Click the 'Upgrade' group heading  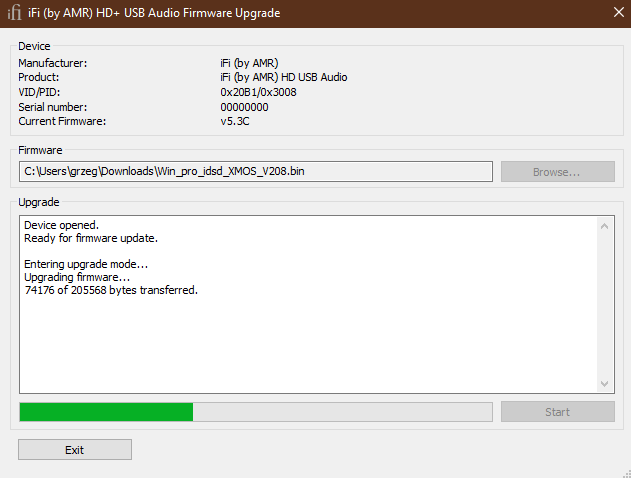39,202
